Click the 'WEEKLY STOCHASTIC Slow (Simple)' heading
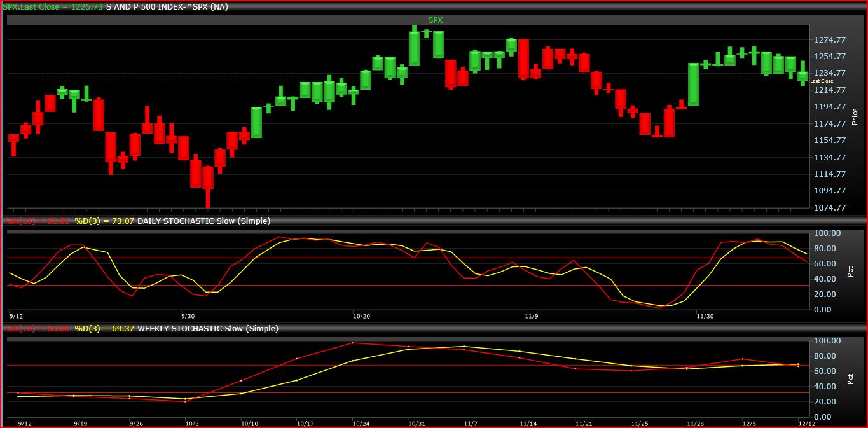868x428 pixels. coord(208,329)
